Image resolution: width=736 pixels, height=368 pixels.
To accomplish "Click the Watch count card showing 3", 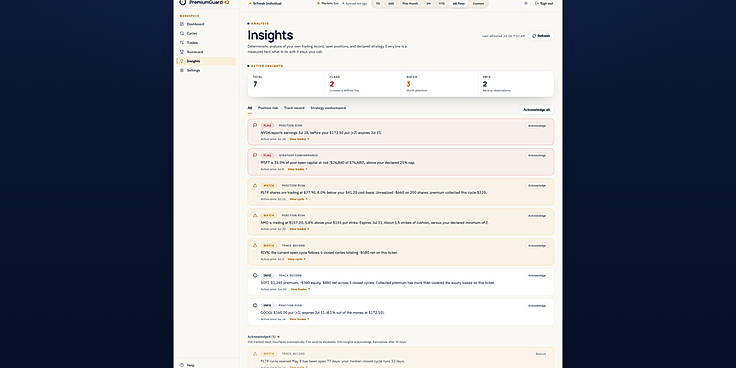I will click(x=439, y=84).
